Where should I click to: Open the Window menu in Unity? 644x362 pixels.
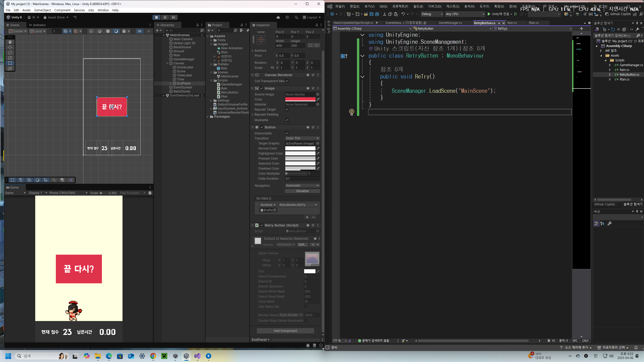[103, 10]
